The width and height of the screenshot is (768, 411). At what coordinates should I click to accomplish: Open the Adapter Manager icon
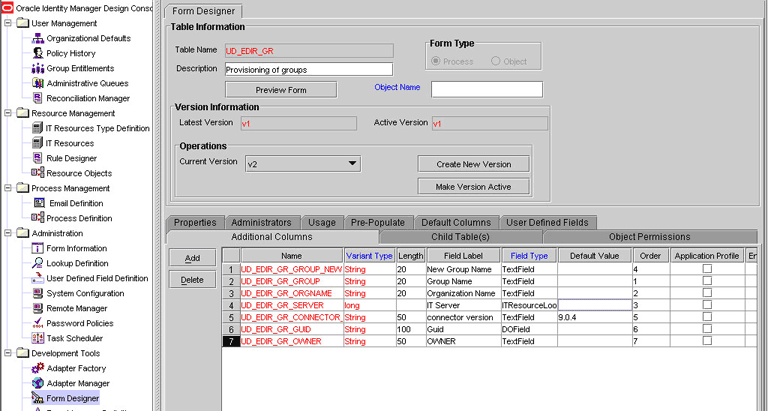(x=38, y=383)
